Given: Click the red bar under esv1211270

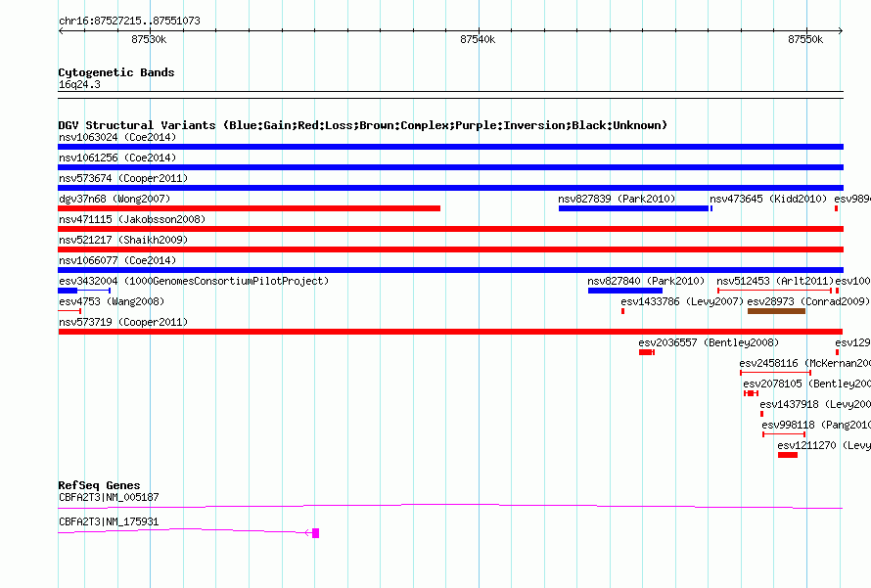Looking at the screenshot, I should pyautogui.click(x=788, y=455).
